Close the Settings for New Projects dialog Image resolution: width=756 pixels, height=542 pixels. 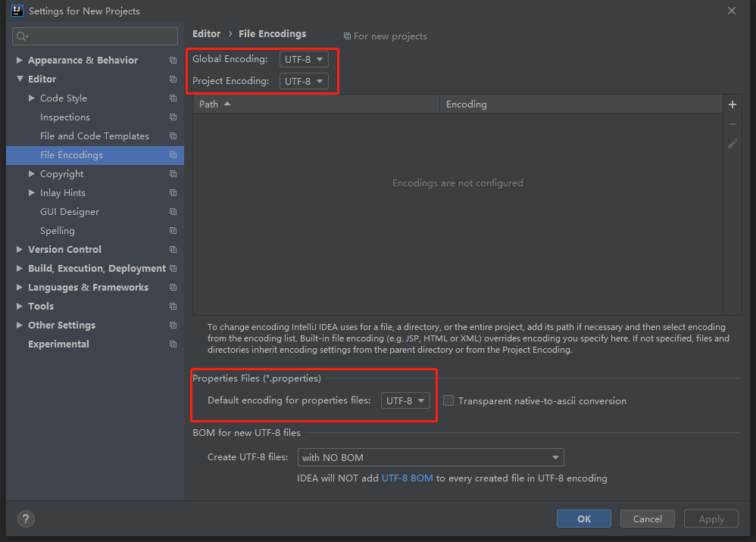732,11
